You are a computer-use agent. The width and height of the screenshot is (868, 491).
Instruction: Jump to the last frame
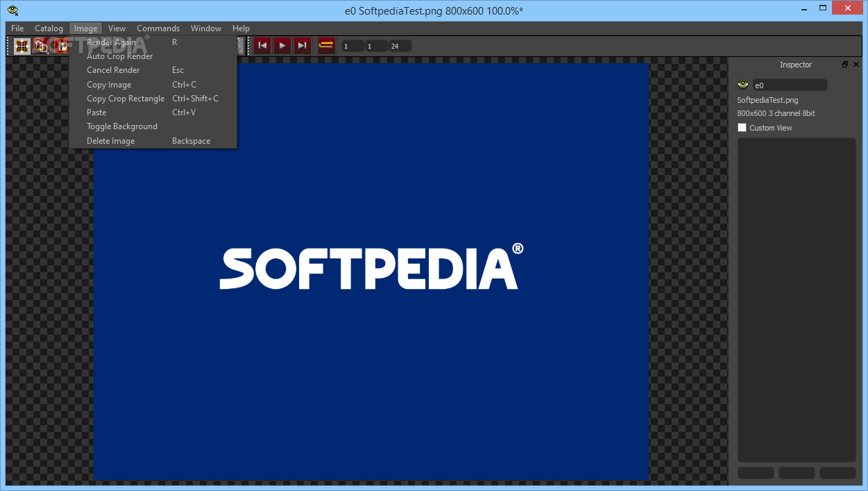(303, 46)
